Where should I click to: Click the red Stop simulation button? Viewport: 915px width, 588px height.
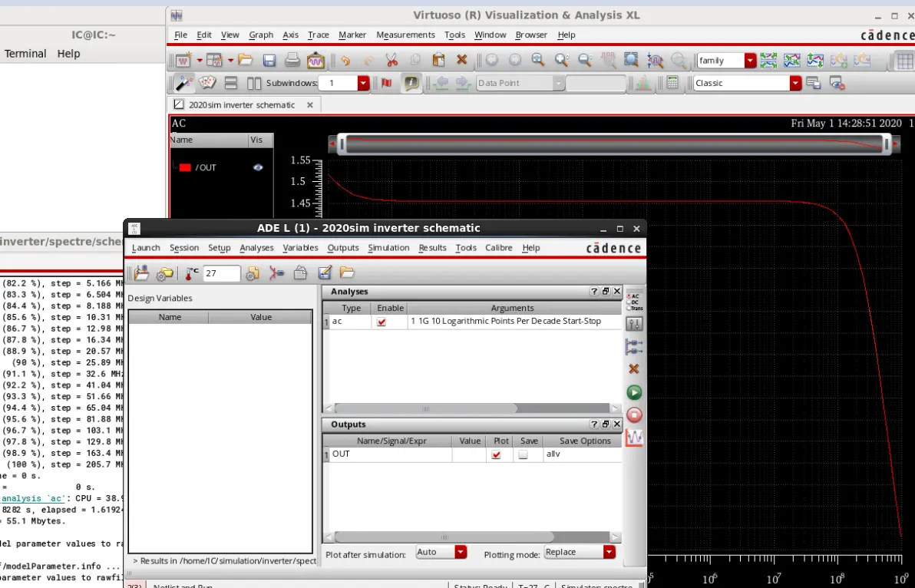click(x=634, y=415)
